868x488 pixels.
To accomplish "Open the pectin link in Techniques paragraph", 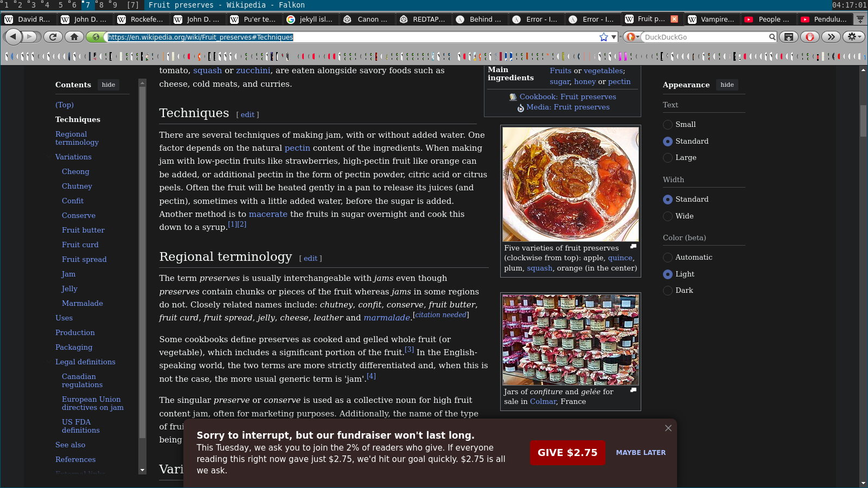I will click(x=297, y=148).
